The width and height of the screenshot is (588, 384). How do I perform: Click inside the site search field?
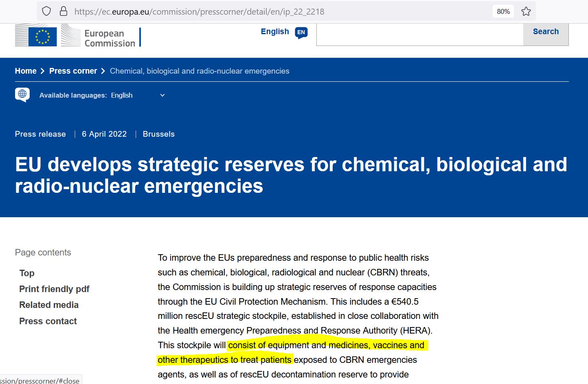(x=419, y=34)
